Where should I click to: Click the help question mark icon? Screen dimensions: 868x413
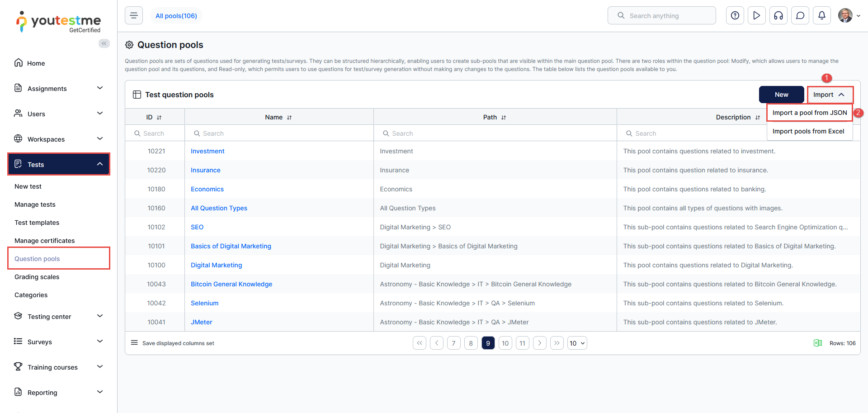click(x=735, y=16)
